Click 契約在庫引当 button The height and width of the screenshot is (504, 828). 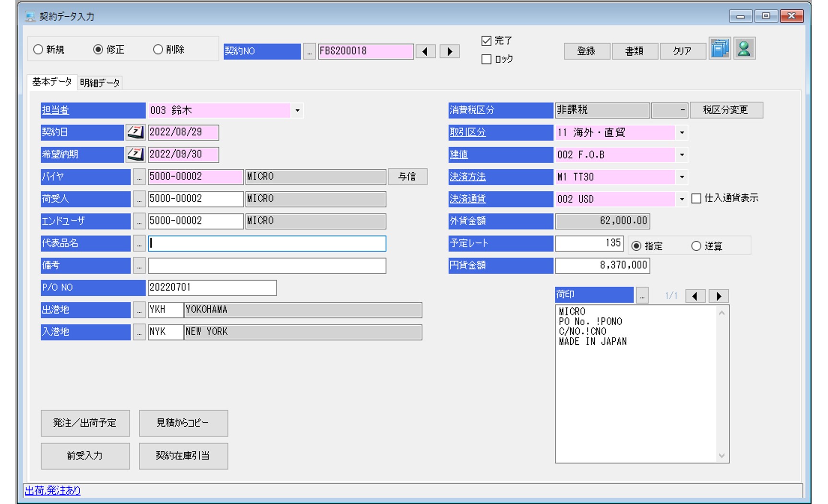(183, 456)
